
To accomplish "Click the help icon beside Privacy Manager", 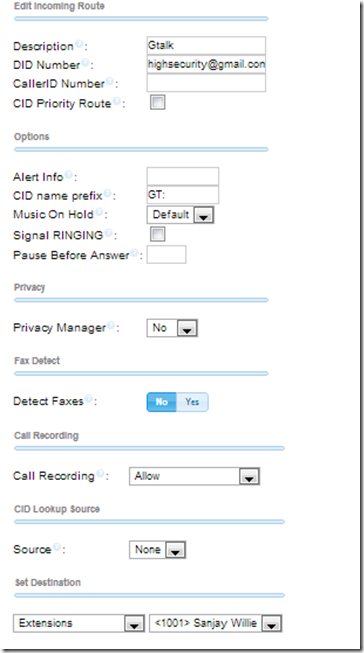I will (111, 326).
